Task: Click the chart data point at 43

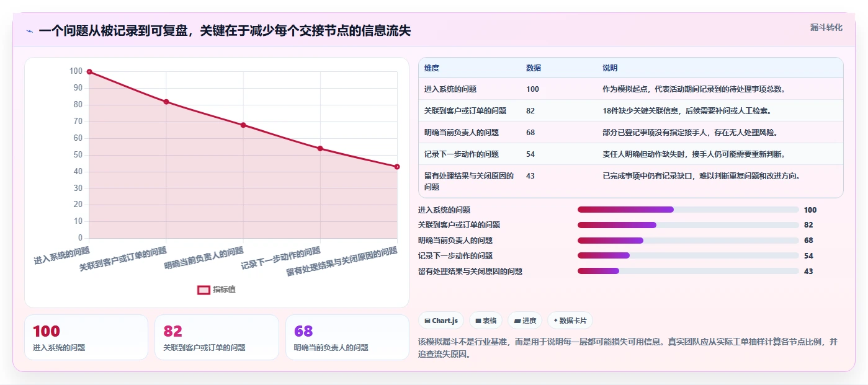Action: (x=397, y=167)
